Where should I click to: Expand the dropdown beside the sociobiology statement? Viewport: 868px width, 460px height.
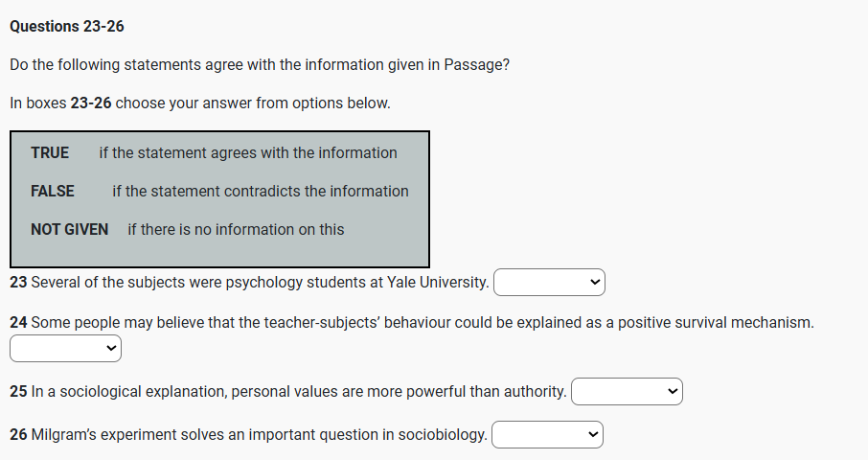click(548, 435)
